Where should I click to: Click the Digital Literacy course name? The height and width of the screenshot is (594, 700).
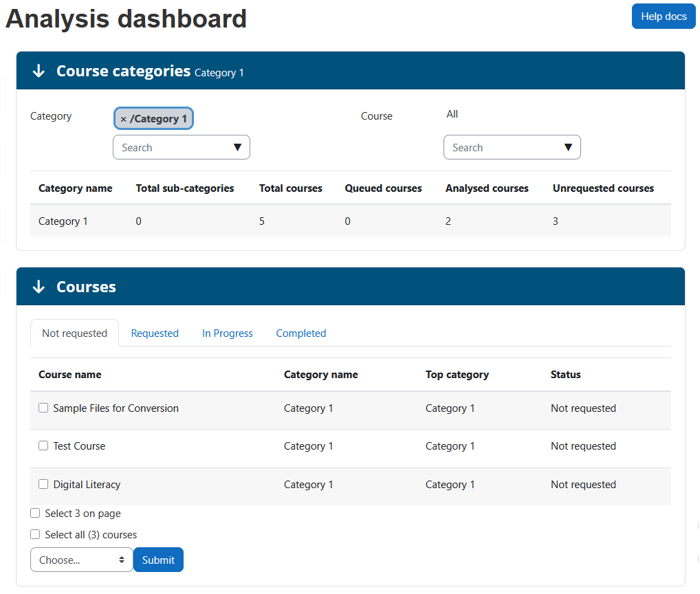[87, 485]
